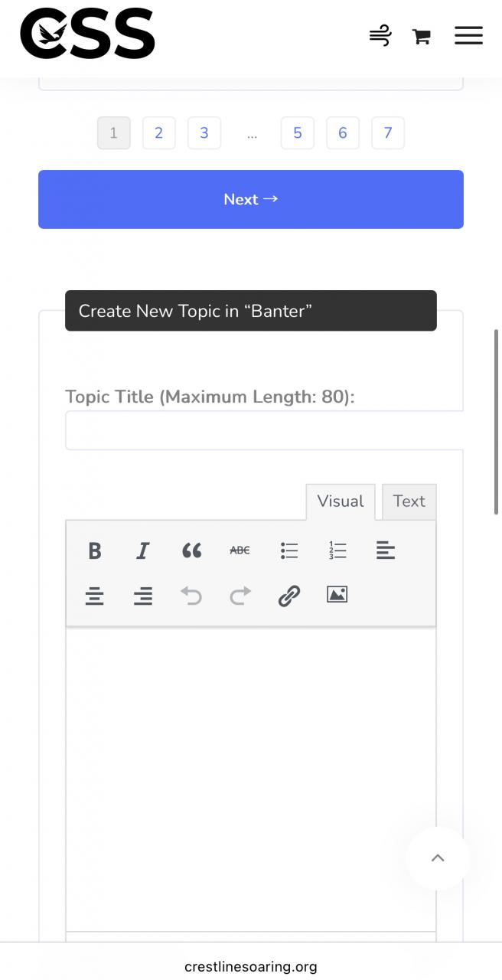Create a numbered list

coord(337,550)
